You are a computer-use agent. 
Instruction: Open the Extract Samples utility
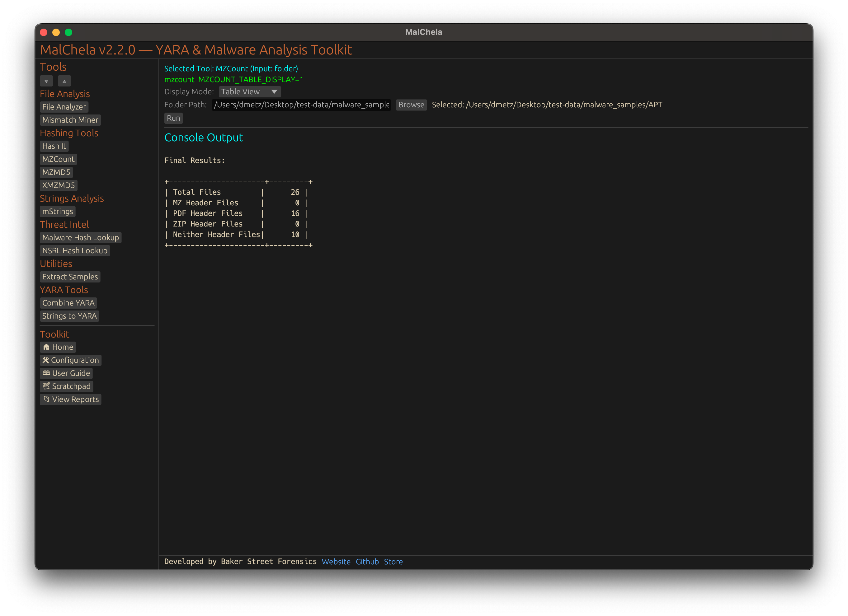point(70,277)
